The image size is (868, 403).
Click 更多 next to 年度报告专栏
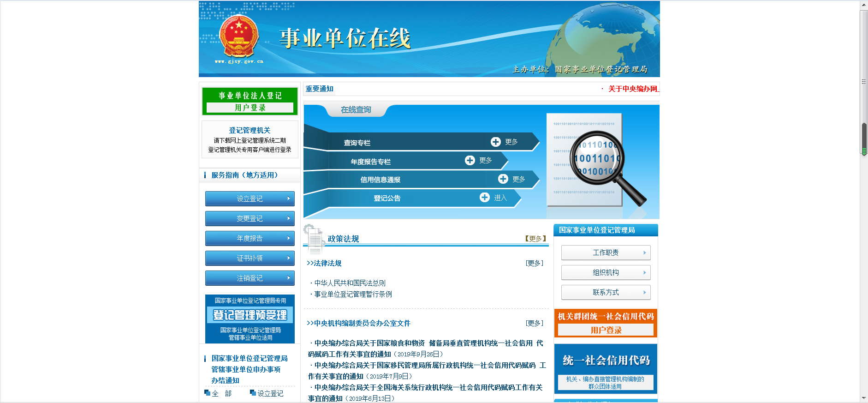point(486,160)
